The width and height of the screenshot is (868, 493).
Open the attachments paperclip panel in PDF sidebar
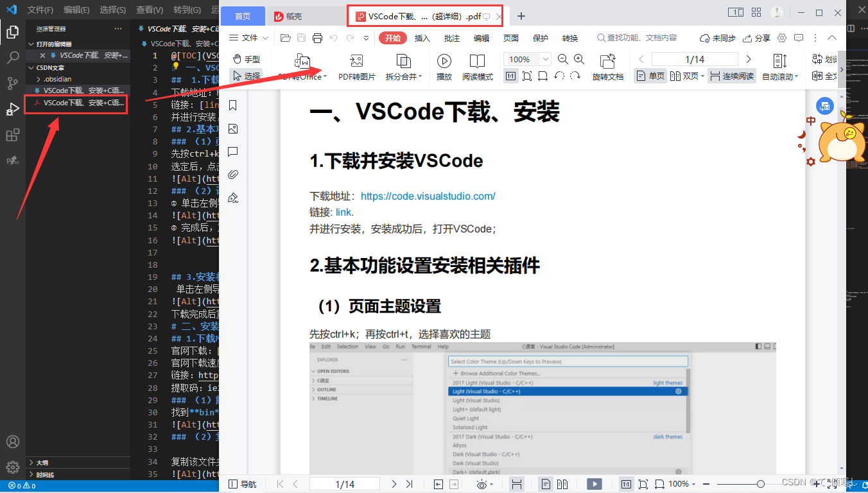coord(233,175)
